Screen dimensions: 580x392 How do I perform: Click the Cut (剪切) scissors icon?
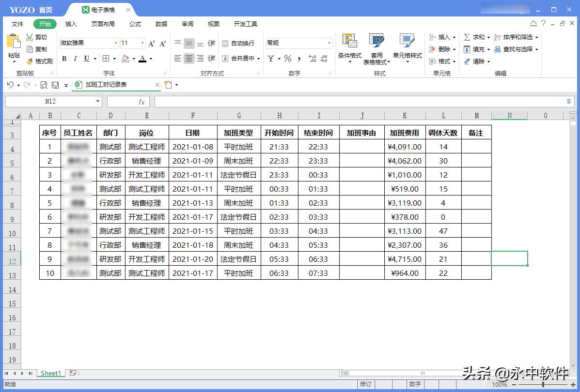(29, 36)
